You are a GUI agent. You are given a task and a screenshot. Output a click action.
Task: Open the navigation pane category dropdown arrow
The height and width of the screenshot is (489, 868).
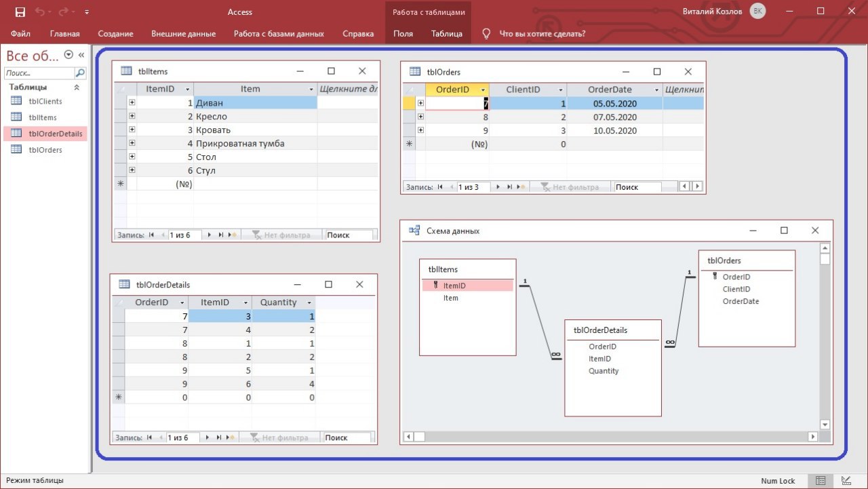tap(68, 55)
